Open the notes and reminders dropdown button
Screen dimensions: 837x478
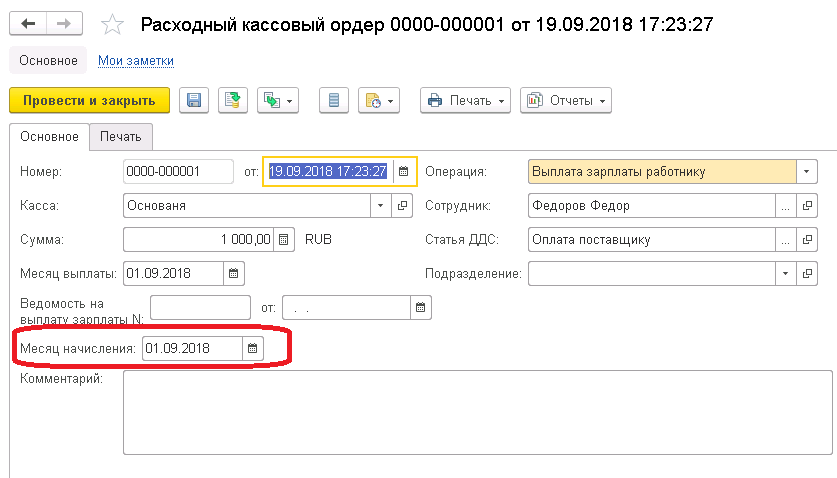pos(379,100)
